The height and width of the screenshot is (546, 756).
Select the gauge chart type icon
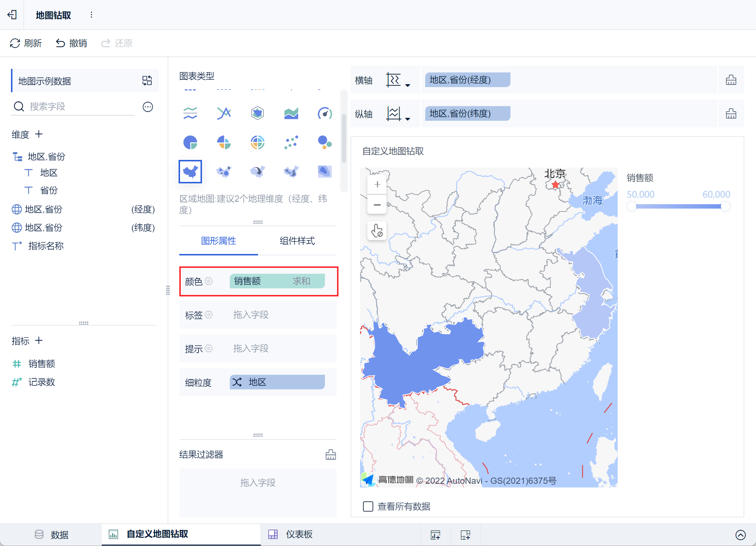point(325,113)
